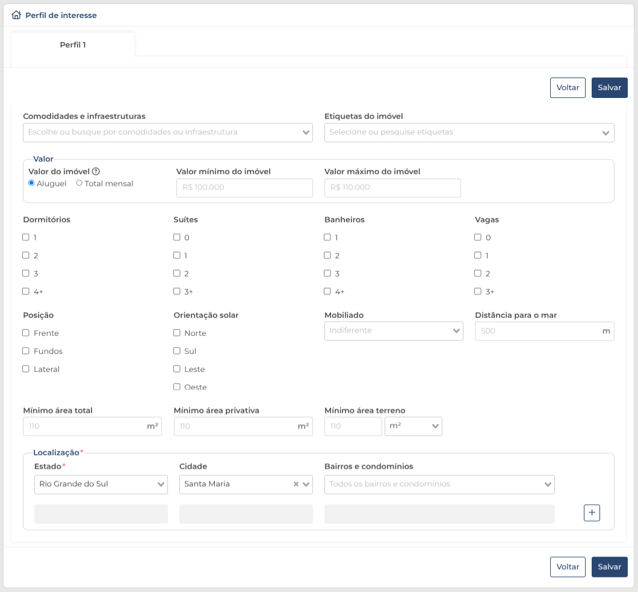
Task: Check the Norte solar orientation checkbox
Action: coord(177,333)
